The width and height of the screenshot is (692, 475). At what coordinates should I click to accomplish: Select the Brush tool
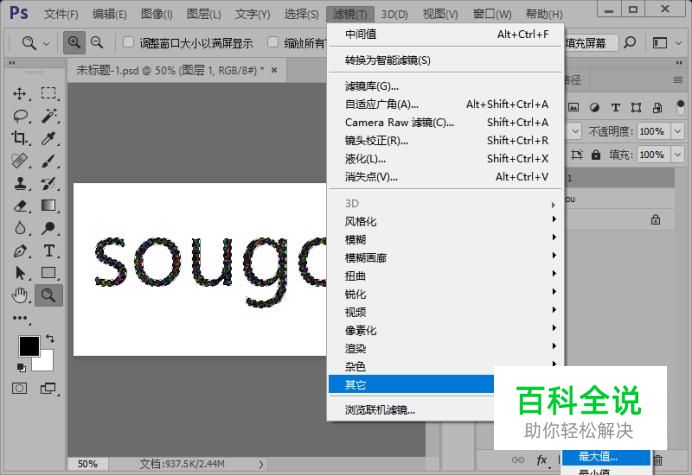[x=49, y=161]
